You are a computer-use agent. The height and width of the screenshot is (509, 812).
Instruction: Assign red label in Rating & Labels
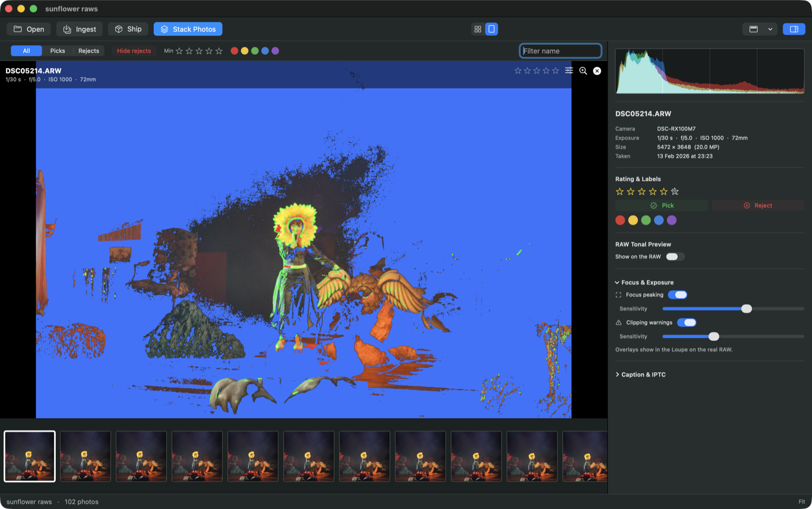click(x=620, y=220)
